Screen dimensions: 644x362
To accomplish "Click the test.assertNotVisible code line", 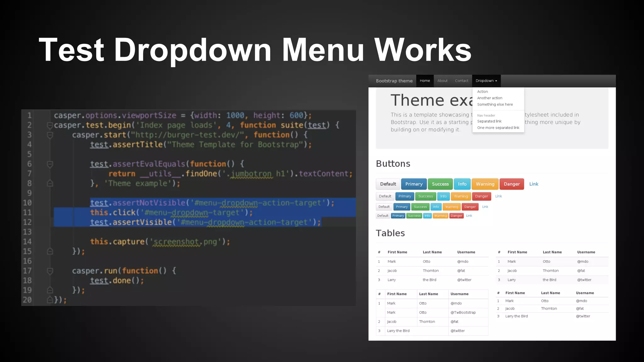I will pyautogui.click(x=212, y=203).
